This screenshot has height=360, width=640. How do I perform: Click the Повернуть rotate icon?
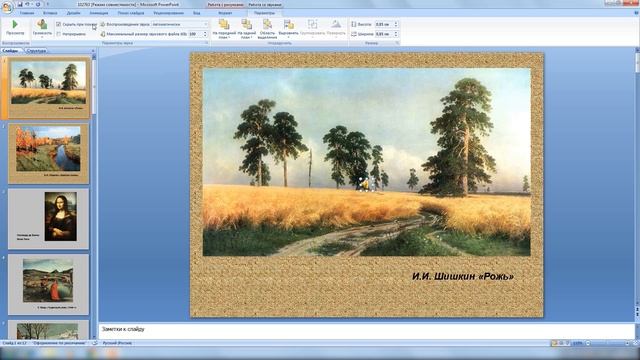[x=336, y=29]
